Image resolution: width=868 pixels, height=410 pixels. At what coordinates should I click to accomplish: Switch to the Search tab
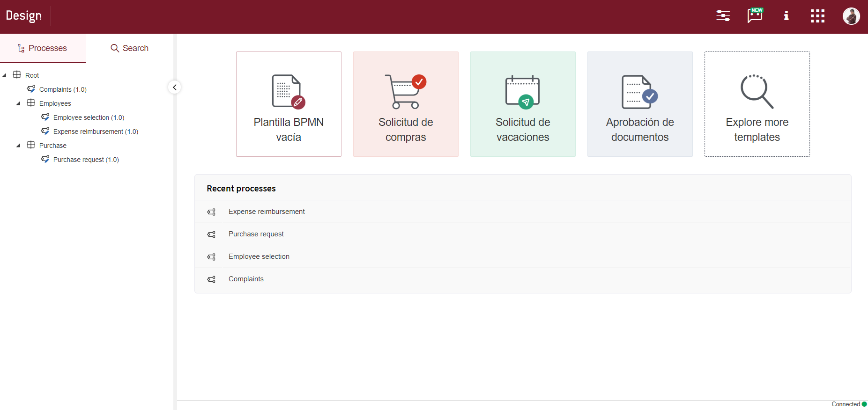tap(129, 48)
